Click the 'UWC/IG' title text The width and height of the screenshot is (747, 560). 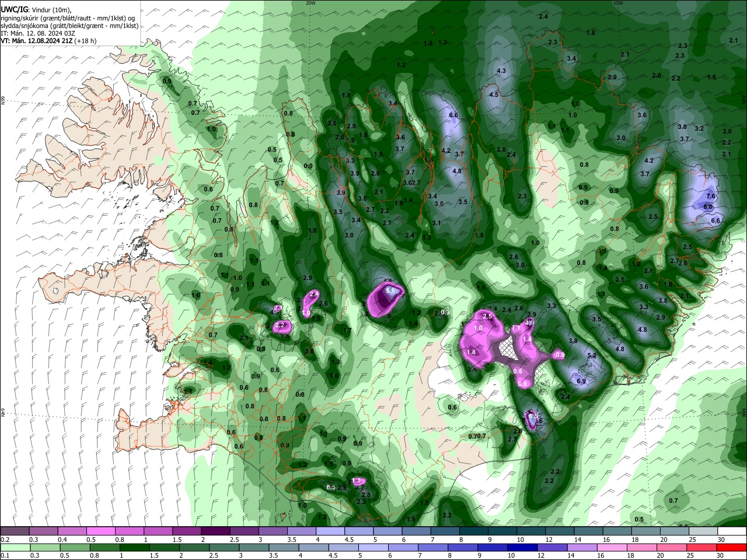14,9
